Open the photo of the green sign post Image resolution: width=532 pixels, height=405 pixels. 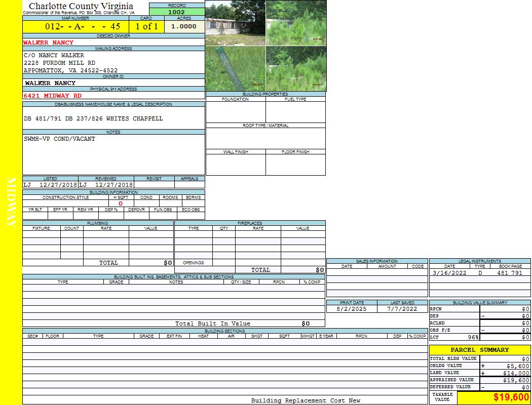[235, 69]
